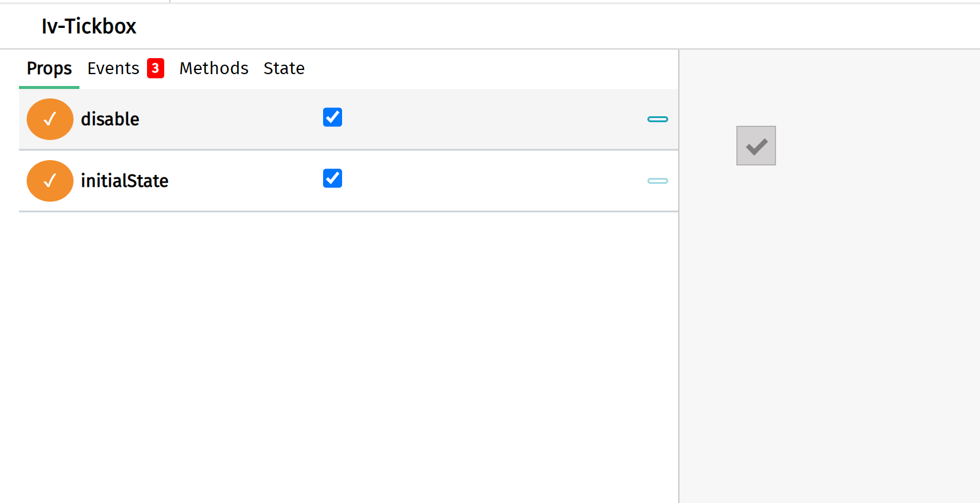The width and height of the screenshot is (980, 503).
Task: Click the disable property label
Action: 110,119
